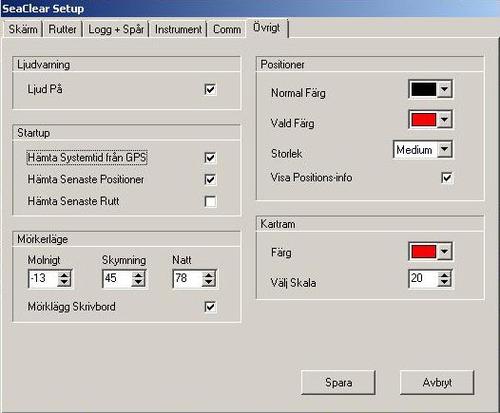
Task: Decrease Välj Skala with down arrow
Action: click(x=444, y=283)
